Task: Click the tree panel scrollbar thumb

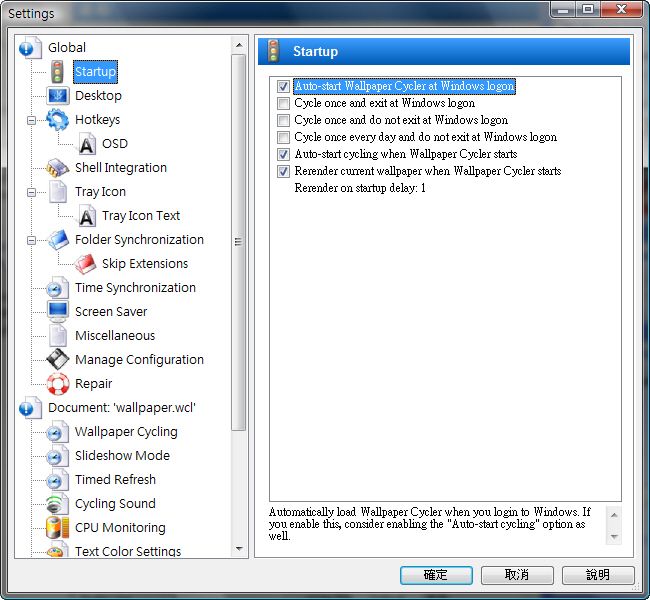Action: (239, 242)
